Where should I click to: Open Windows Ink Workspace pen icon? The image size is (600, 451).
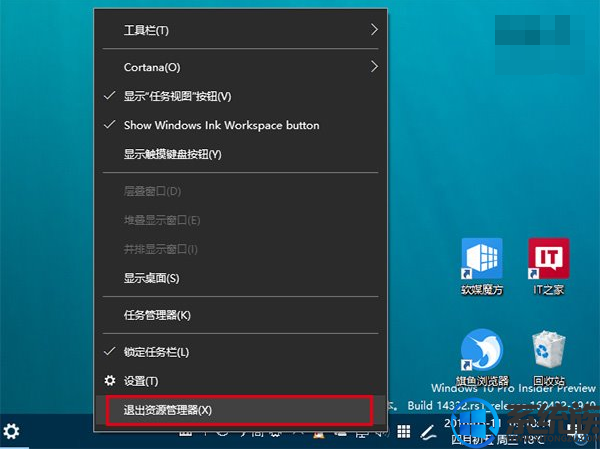click(428, 432)
